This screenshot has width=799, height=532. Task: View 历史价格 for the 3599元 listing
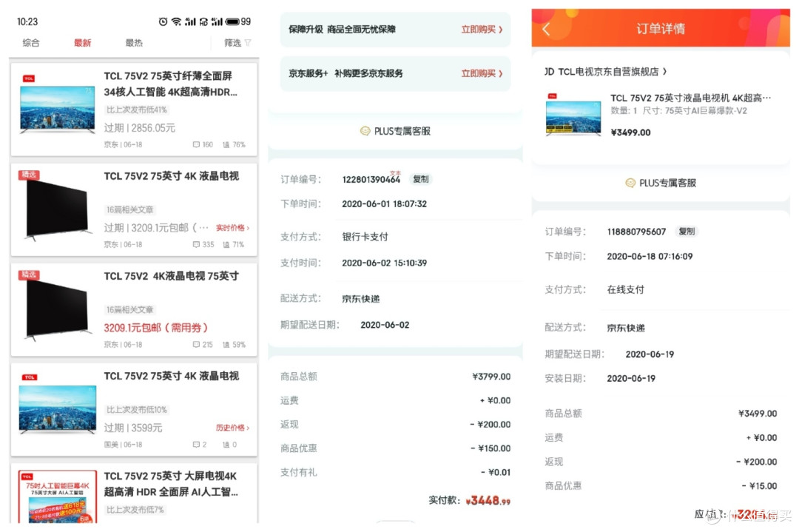232,428
